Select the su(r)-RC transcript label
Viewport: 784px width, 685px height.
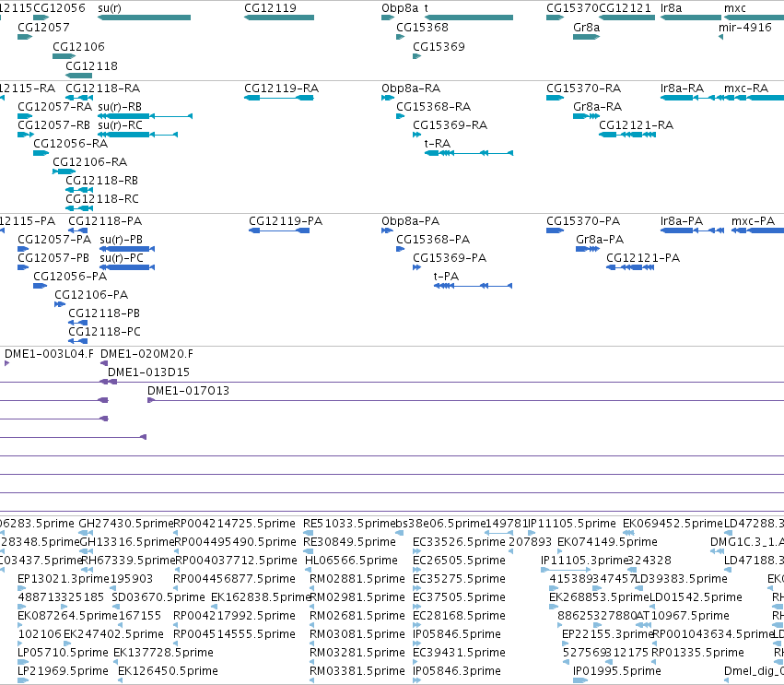[120, 125]
